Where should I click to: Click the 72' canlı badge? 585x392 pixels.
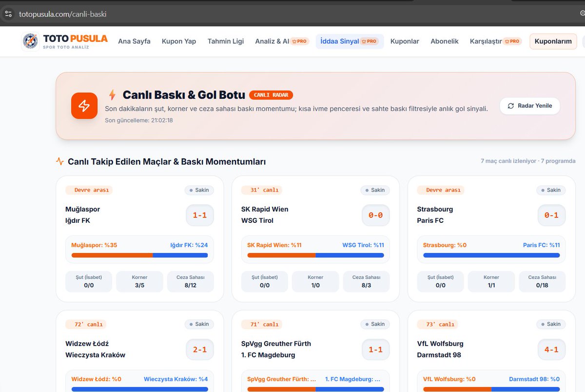tap(86, 324)
